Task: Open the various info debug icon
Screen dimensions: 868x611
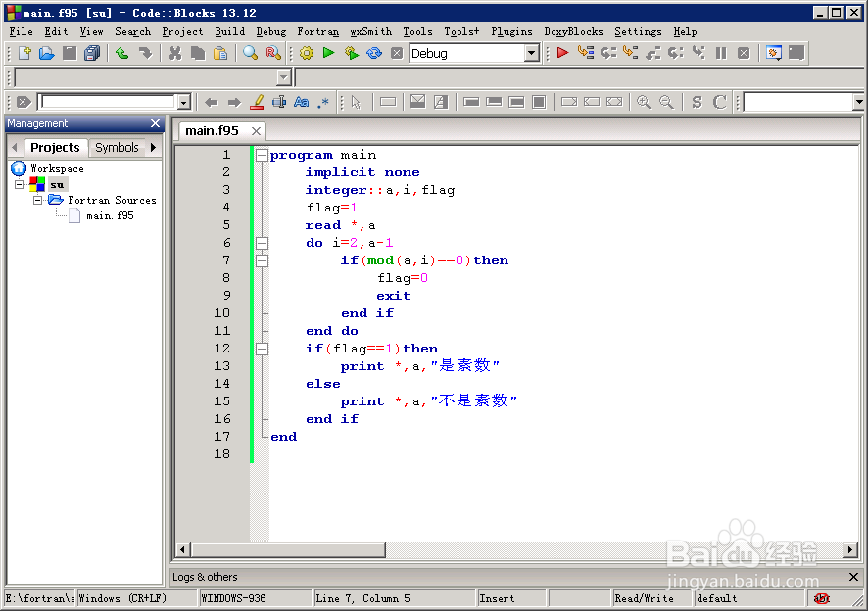Action: pyautogui.click(x=796, y=53)
